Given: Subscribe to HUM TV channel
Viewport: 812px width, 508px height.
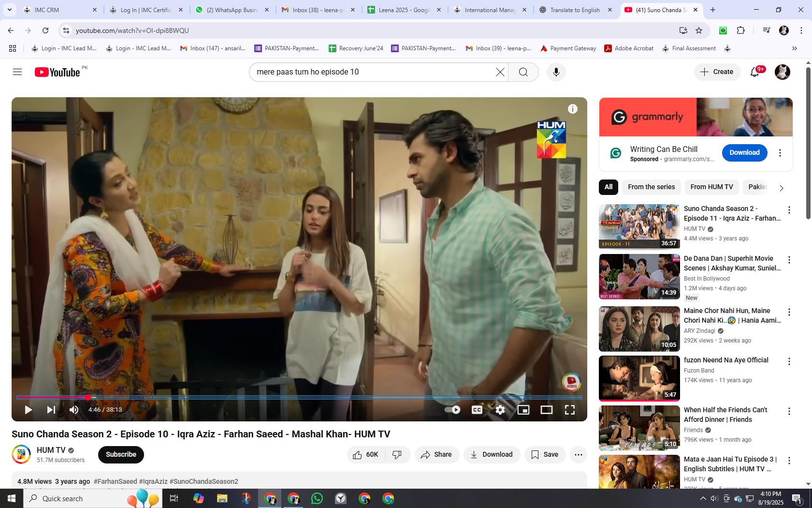Looking at the screenshot, I should click(x=121, y=454).
